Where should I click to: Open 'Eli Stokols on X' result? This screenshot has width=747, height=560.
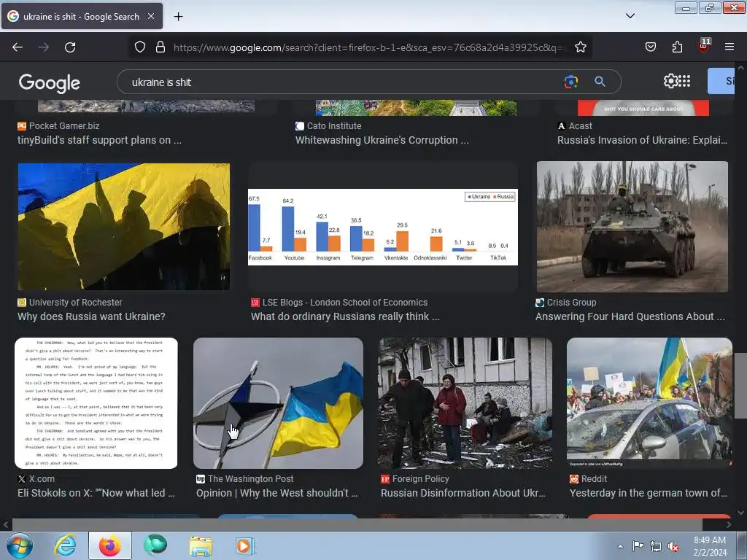[x=96, y=493]
